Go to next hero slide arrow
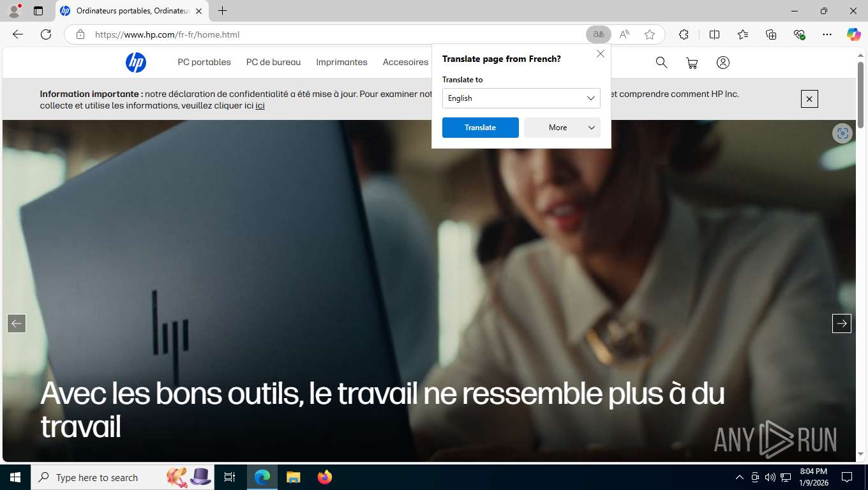Screen dimensions: 868x490 (842, 323)
